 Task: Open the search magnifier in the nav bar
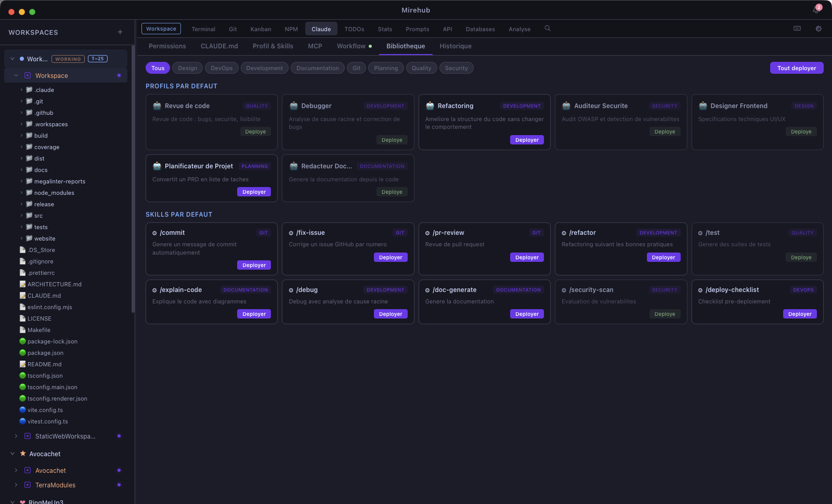547,29
